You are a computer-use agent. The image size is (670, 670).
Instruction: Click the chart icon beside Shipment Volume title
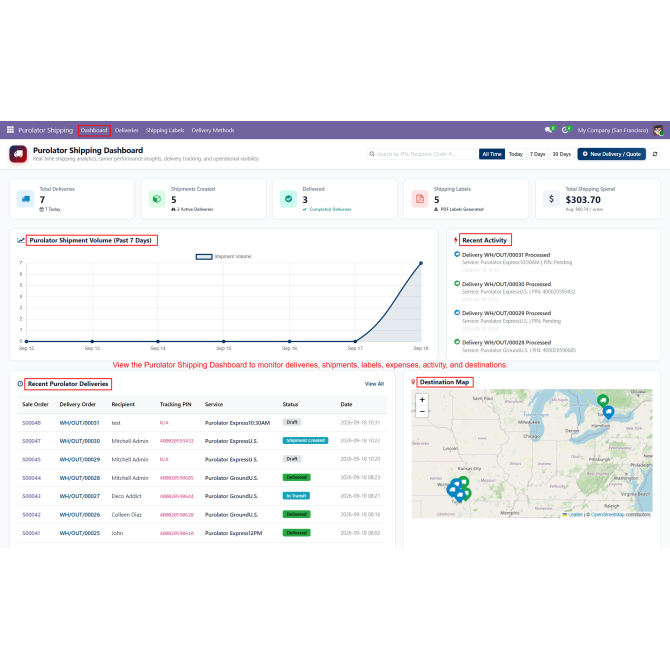(21, 241)
